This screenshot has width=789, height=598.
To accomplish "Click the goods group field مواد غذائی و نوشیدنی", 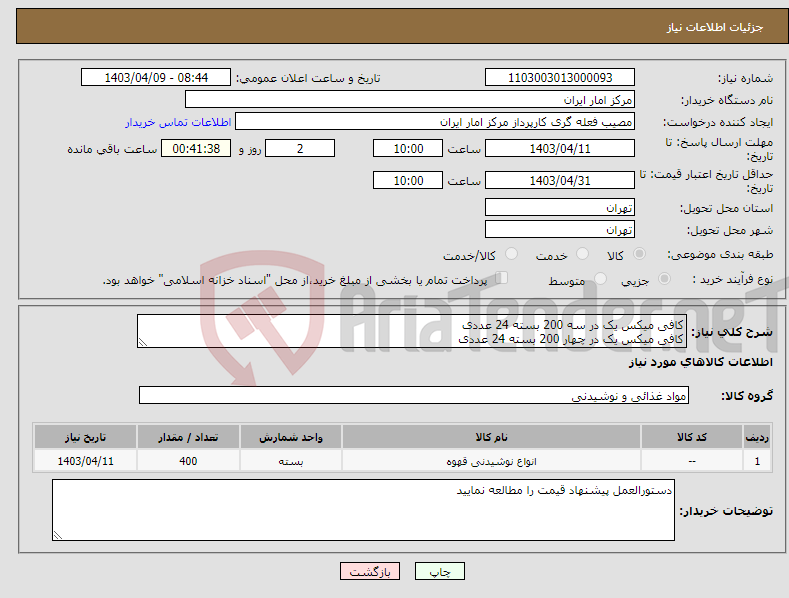I will coord(414,396).
